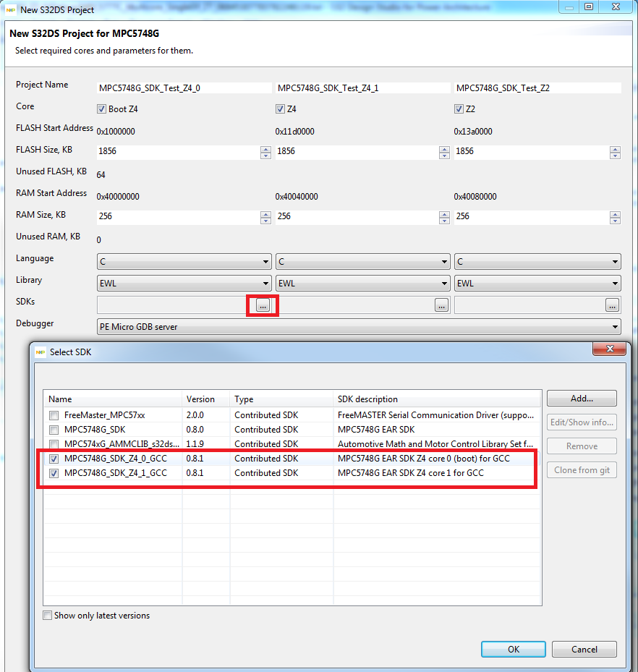Select the MPC5748G_SDK_Z4_1_GCC row name
The image size is (638, 672).
coord(116,473)
